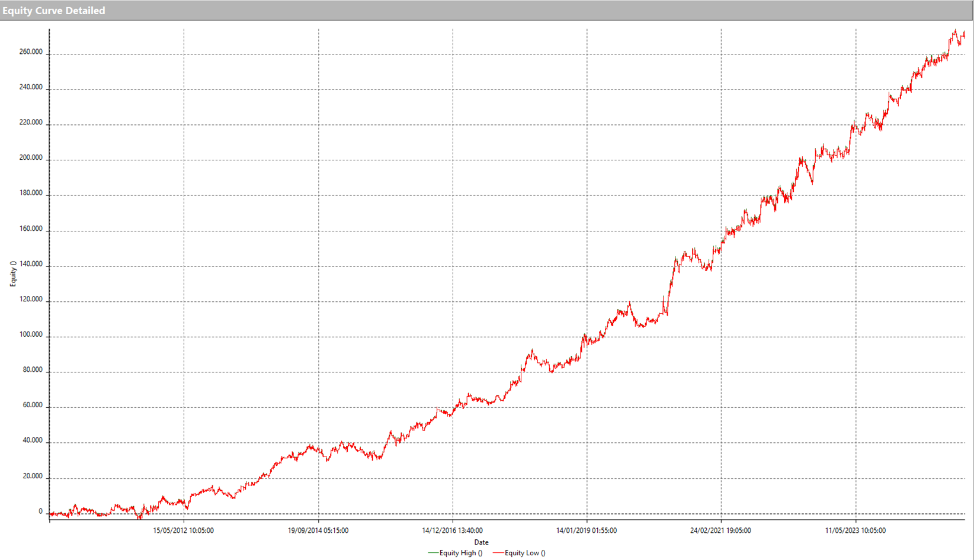The image size is (974, 560).
Task: Select the 19/09/2014 05:15:00 date label
Action: pyautogui.click(x=318, y=530)
